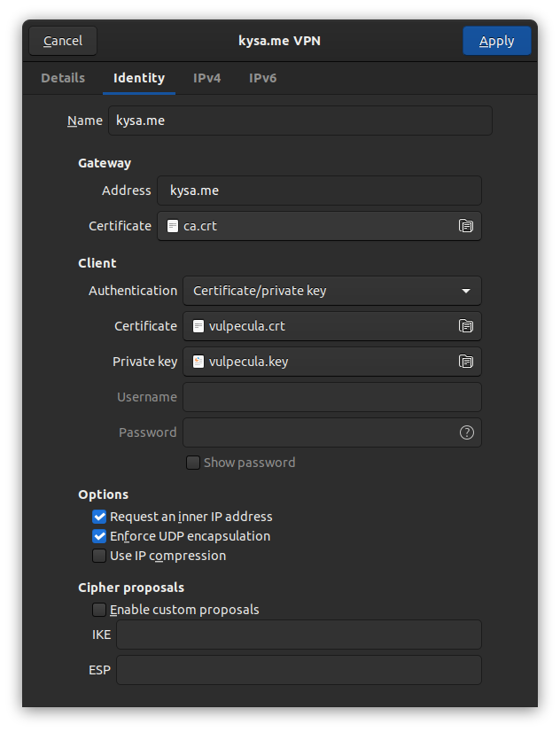Click browse icon for vulpecula.key private key
The width and height of the screenshot is (560, 732).
(465, 362)
